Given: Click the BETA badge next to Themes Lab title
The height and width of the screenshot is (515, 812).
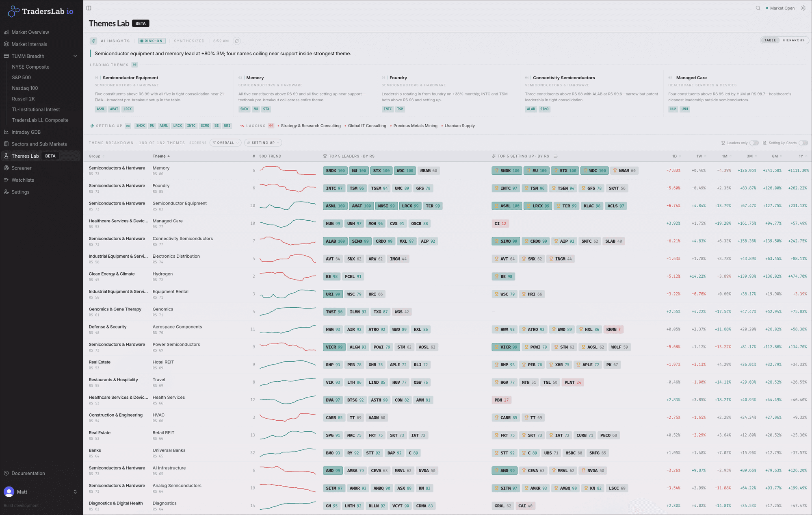Looking at the screenshot, I should (x=141, y=24).
